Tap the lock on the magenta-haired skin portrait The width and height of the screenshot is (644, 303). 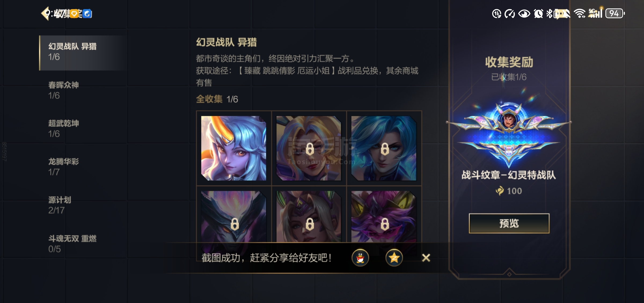tap(385, 224)
